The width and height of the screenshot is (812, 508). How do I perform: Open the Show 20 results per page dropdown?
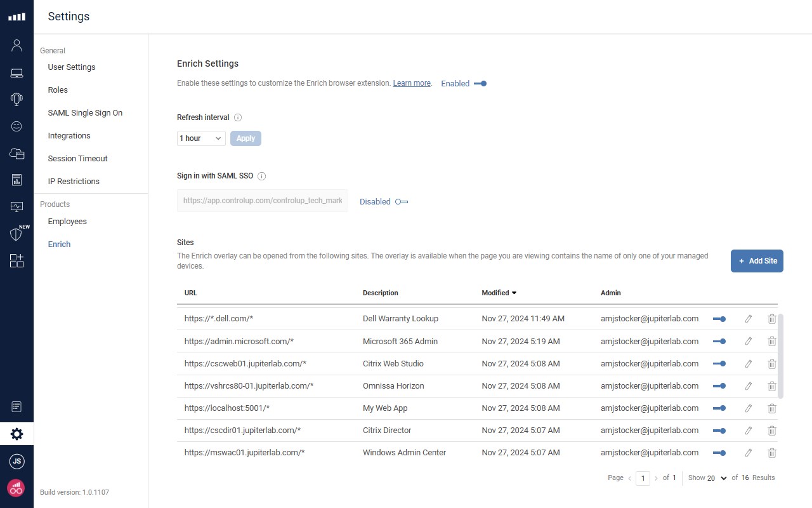717,478
